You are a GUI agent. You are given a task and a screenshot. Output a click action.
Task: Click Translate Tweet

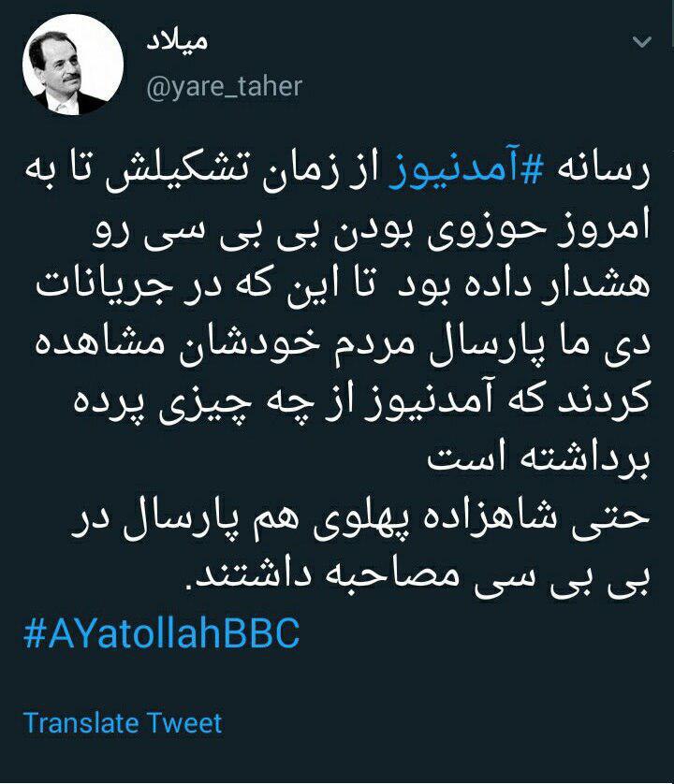pos(123,723)
